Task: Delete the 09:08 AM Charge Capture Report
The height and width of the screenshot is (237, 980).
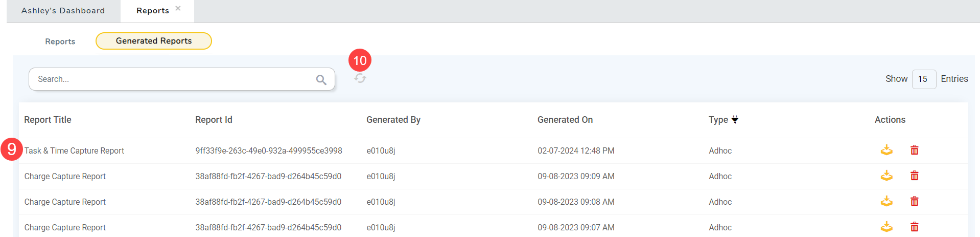Action: (915, 201)
